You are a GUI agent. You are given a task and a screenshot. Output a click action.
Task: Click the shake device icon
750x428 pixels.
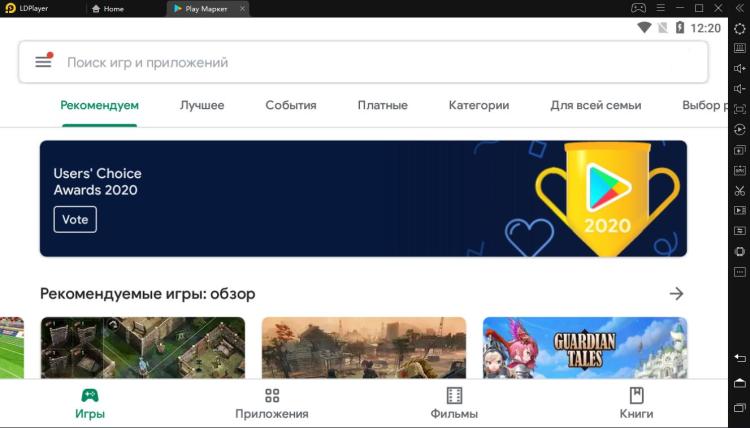[x=739, y=252]
